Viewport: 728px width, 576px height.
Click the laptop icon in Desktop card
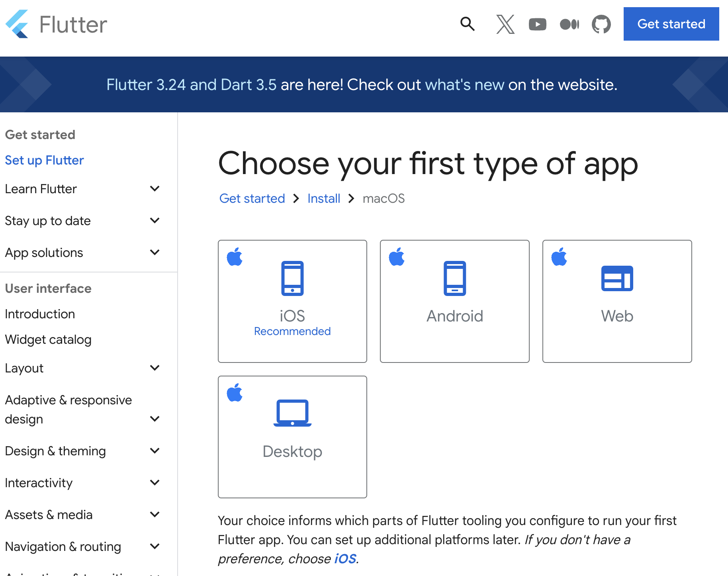tap(292, 413)
